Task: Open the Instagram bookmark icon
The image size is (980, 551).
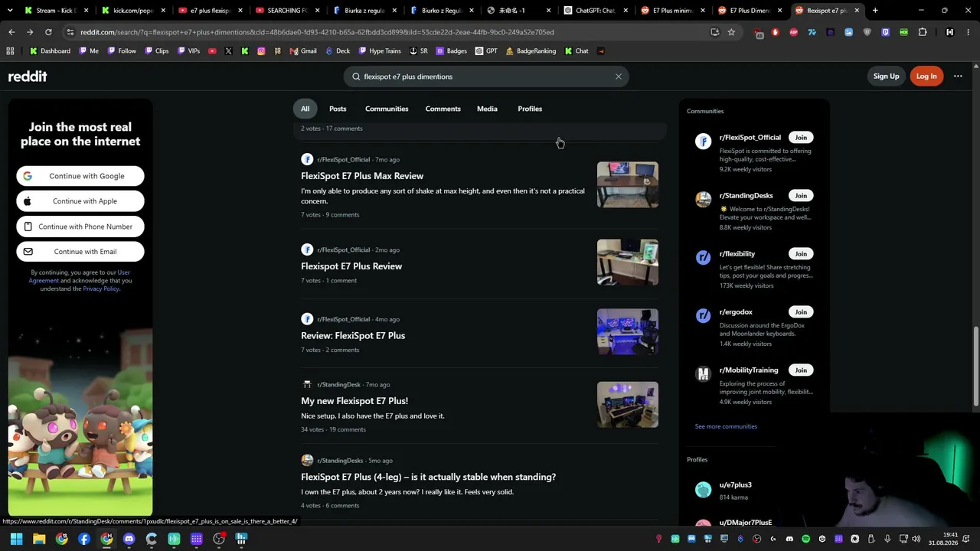Action: pos(261,51)
